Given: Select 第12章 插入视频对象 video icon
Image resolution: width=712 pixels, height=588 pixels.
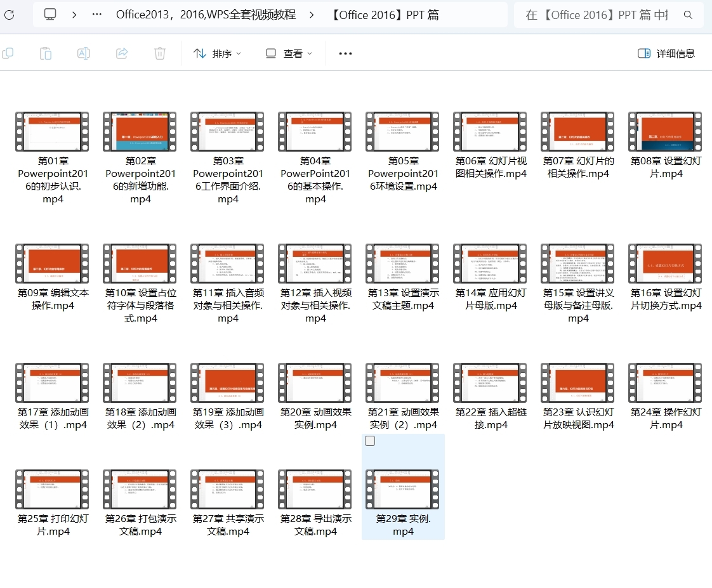Looking at the screenshot, I should click(315, 264).
